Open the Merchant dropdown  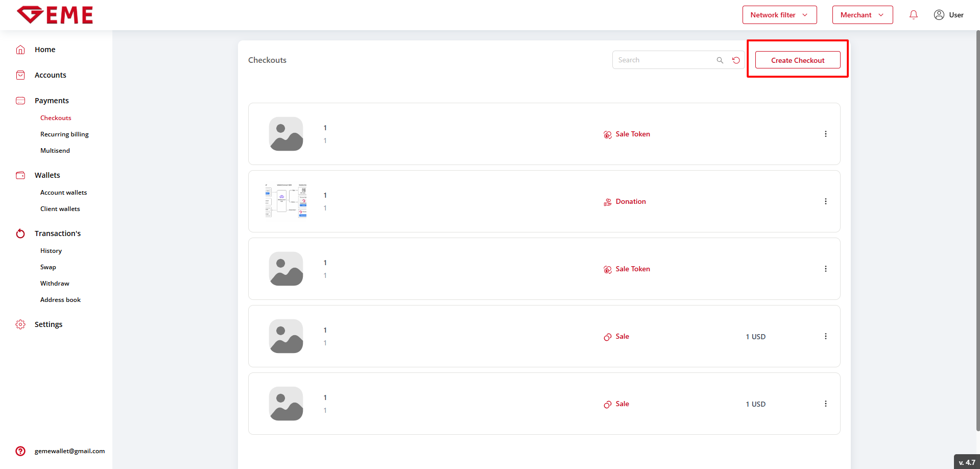pyautogui.click(x=862, y=15)
